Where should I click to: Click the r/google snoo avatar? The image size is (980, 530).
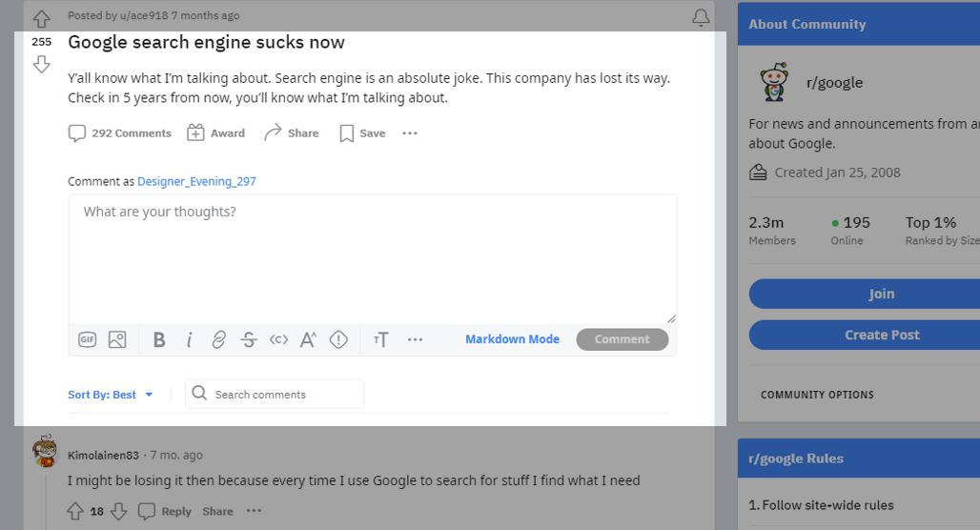tap(774, 82)
